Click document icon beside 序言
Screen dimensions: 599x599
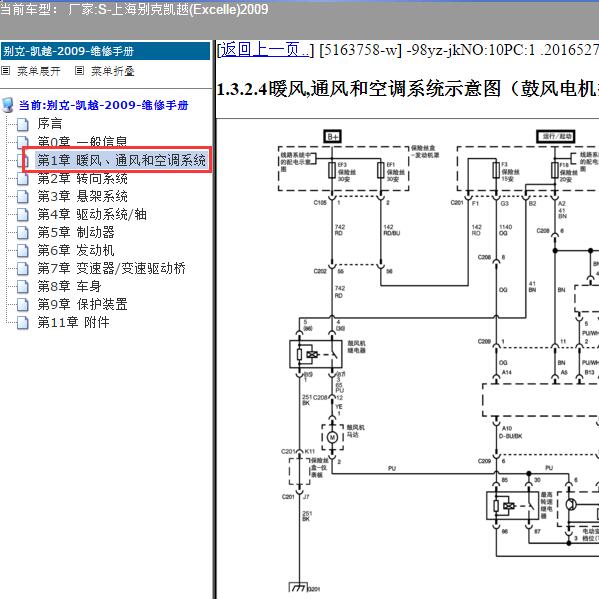tap(23, 124)
